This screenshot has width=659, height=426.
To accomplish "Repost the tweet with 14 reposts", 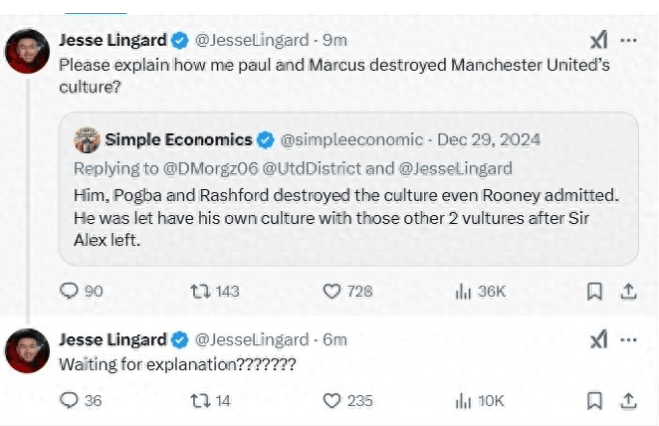I will 198,400.
